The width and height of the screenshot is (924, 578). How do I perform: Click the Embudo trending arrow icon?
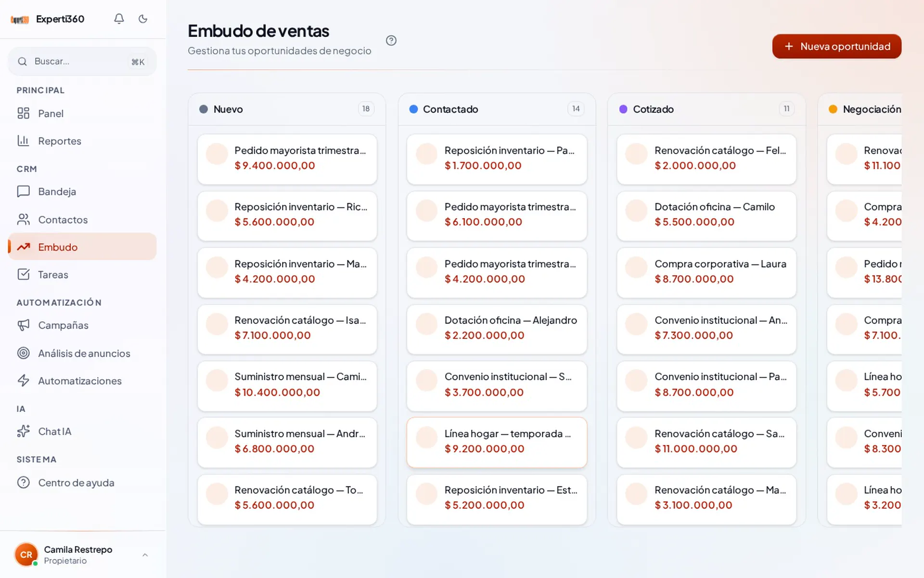point(23,247)
